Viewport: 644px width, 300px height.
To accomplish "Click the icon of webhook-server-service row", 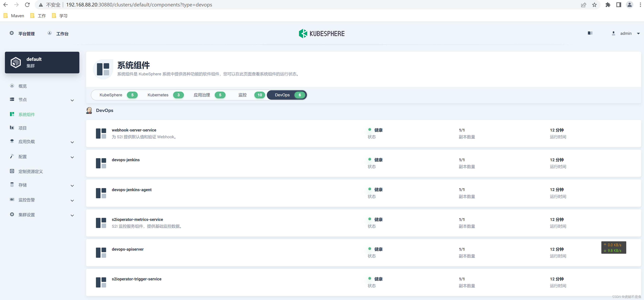I will coord(101,133).
